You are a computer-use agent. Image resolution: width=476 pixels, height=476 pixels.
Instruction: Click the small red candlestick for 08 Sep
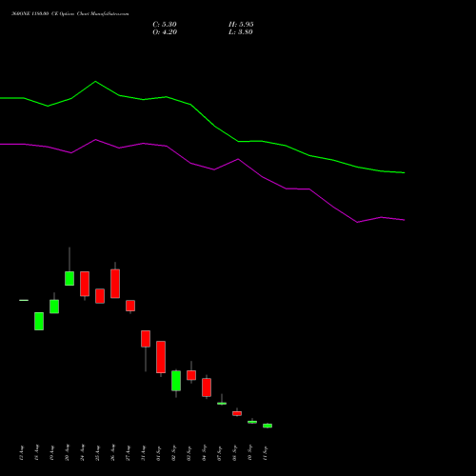coord(237,413)
